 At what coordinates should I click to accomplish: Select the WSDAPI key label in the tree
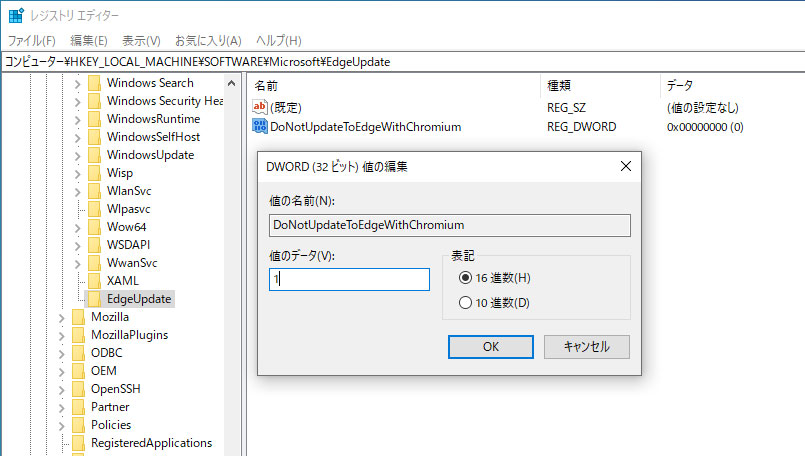point(128,244)
